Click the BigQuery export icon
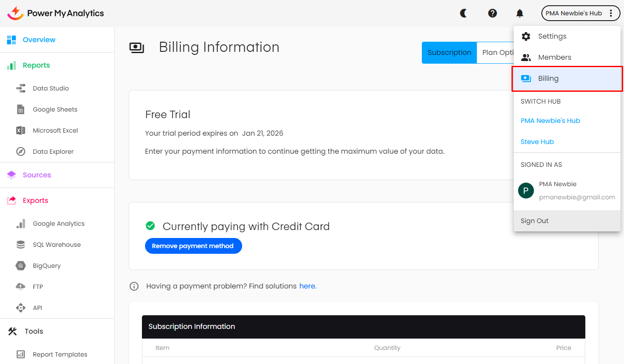This screenshot has width=624, height=364. (21, 266)
